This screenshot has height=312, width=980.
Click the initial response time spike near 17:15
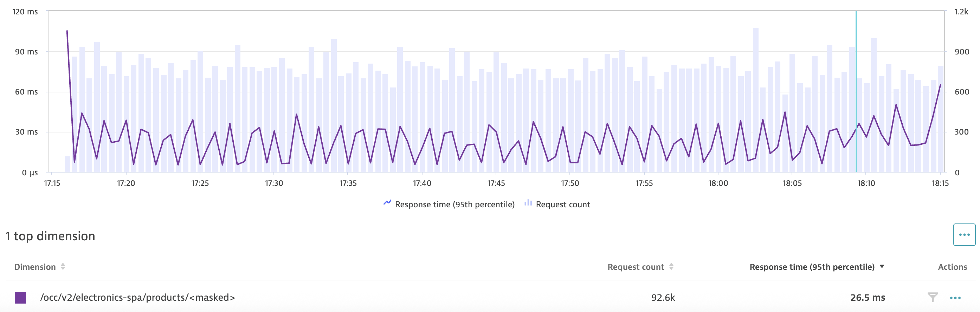67,32
